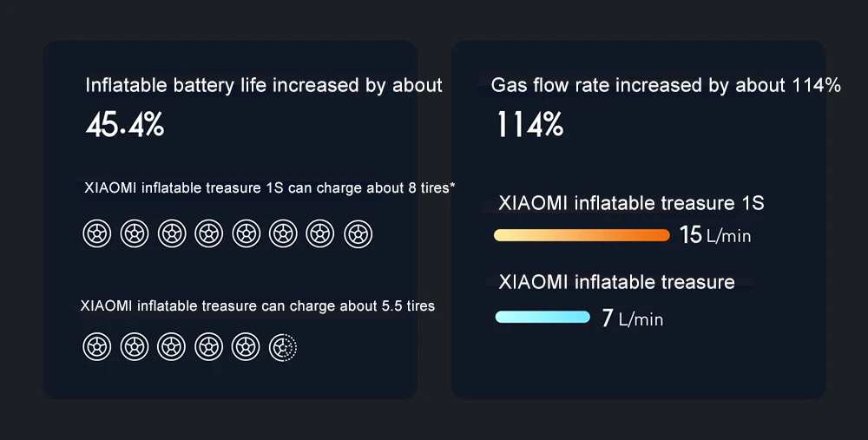
Task: Click the 'Inflatable battery life increased by about' heading
Action: click(x=264, y=85)
